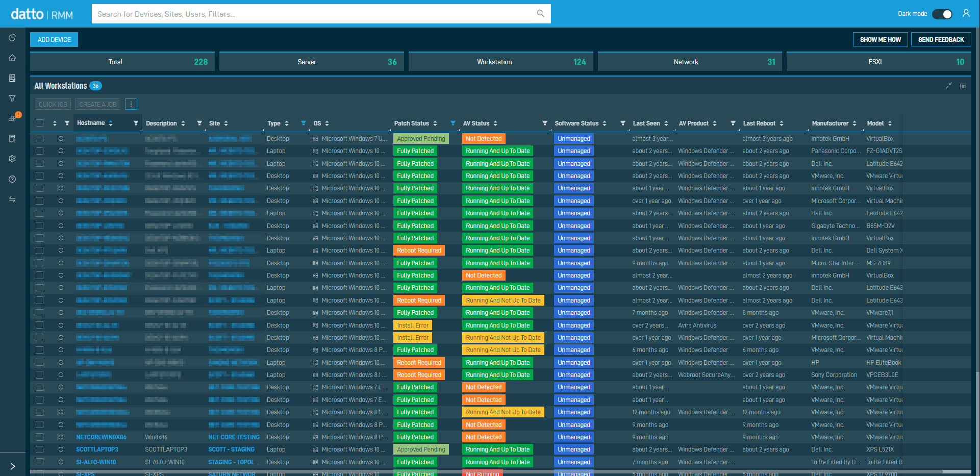Viewport: 980px width, 476px height.
Task: Select the Server 36 tab
Action: [x=312, y=62]
